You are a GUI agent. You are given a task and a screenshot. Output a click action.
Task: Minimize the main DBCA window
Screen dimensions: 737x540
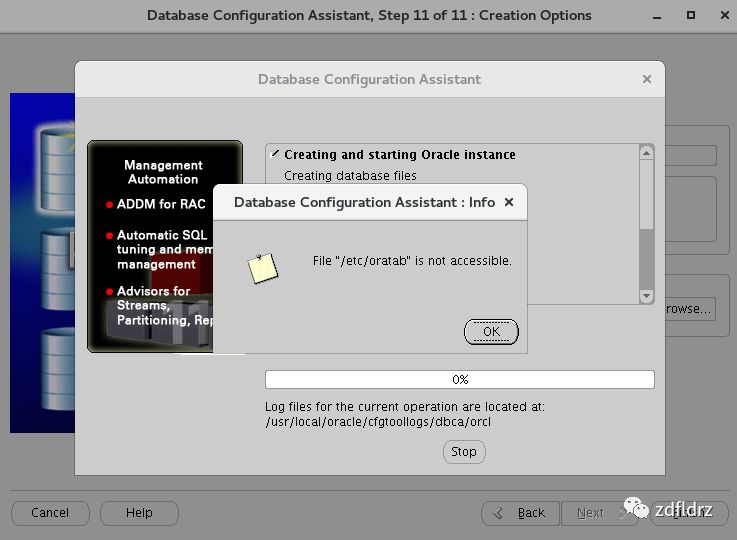(x=657, y=16)
